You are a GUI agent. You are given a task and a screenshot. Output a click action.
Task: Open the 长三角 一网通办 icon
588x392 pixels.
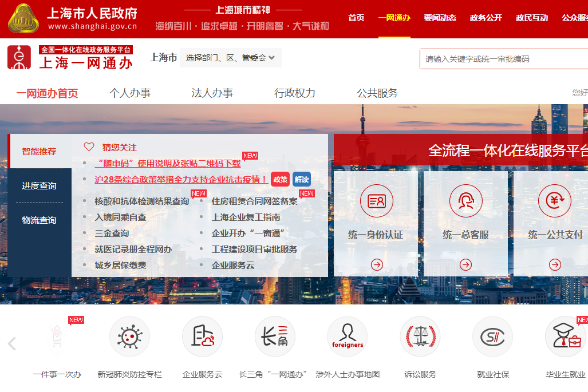point(275,336)
